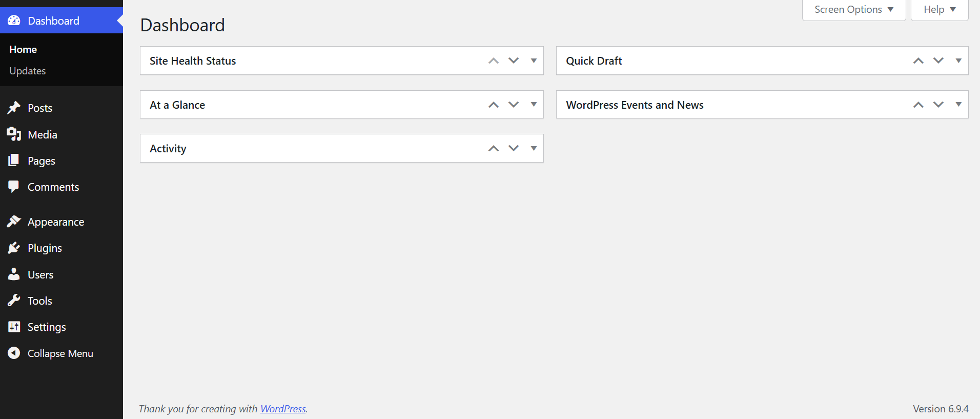Expand the Activity panel toggle
The image size is (980, 419).
tap(534, 148)
